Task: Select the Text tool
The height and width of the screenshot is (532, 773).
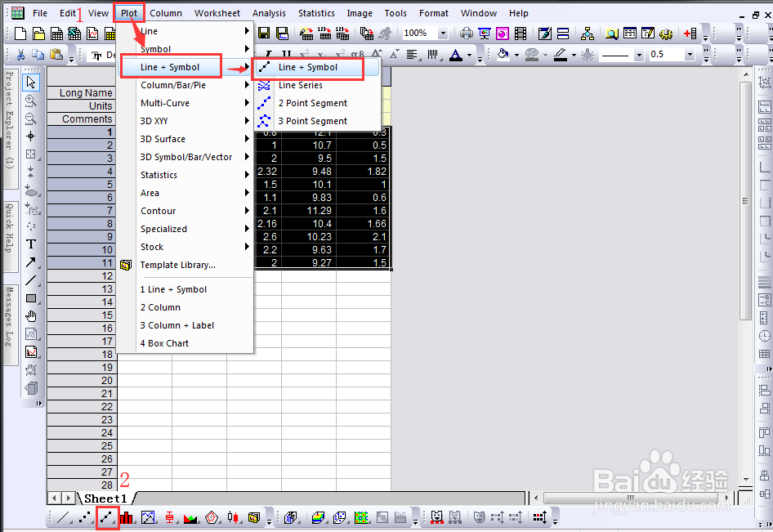Action: (x=30, y=244)
